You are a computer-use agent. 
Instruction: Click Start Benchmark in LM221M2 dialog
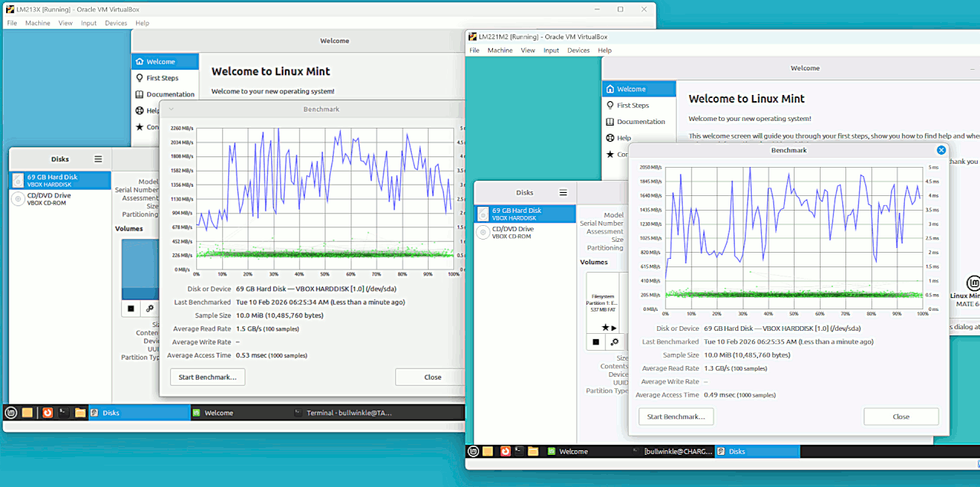click(x=676, y=417)
